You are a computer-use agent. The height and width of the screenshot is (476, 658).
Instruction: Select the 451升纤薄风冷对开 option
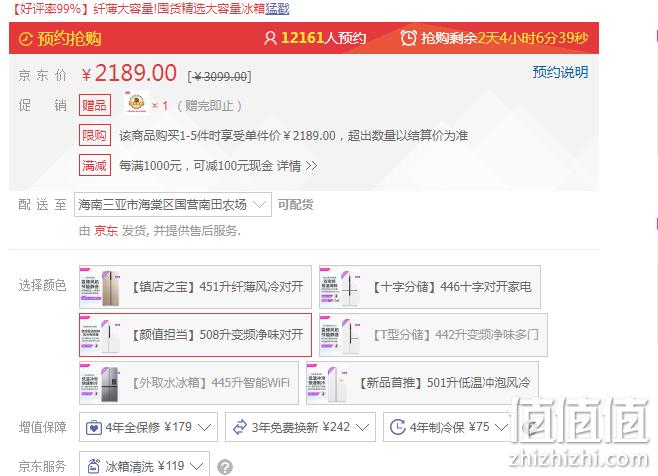[195, 287]
